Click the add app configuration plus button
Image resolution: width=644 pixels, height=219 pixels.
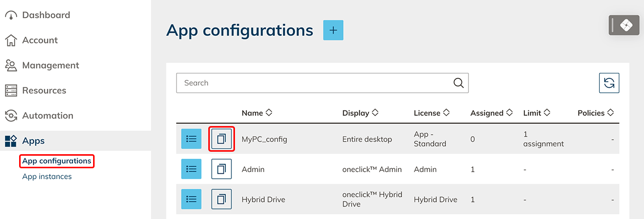(x=333, y=31)
